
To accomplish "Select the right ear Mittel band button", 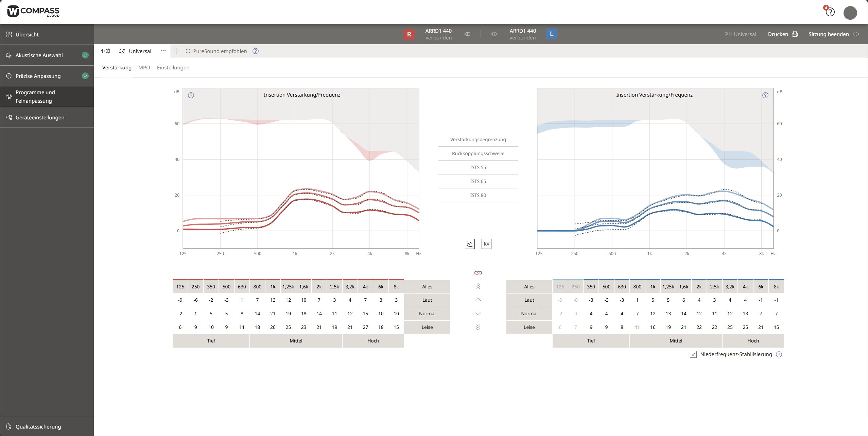I will (296, 341).
